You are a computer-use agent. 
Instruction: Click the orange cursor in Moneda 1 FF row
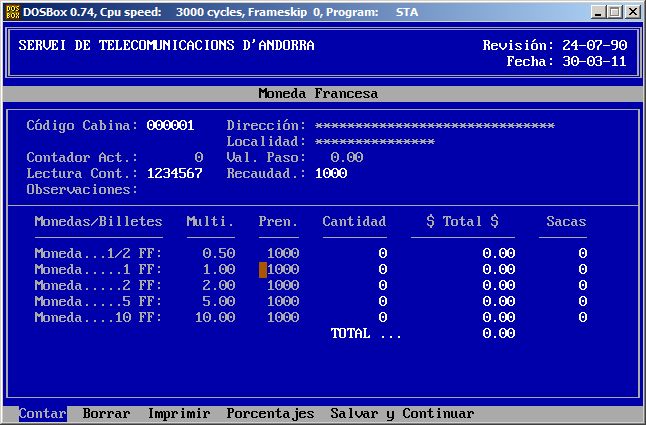point(263,270)
